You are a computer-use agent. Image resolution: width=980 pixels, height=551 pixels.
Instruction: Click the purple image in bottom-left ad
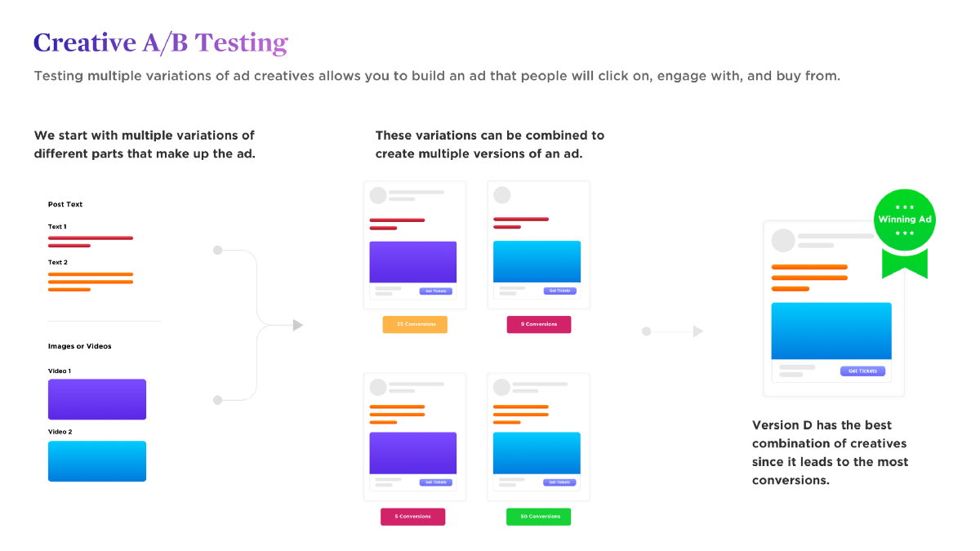(x=413, y=453)
